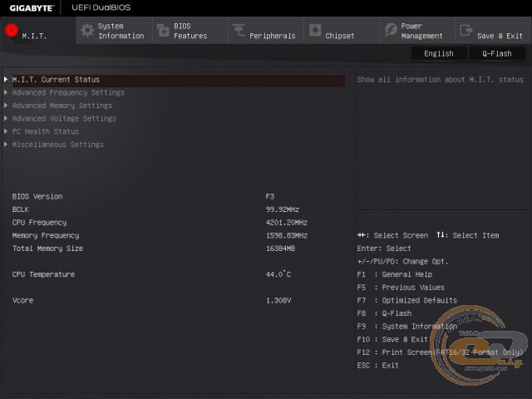Go to the Chipset tab
Viewport: 532px width, 399px height.
click(342, 31)
